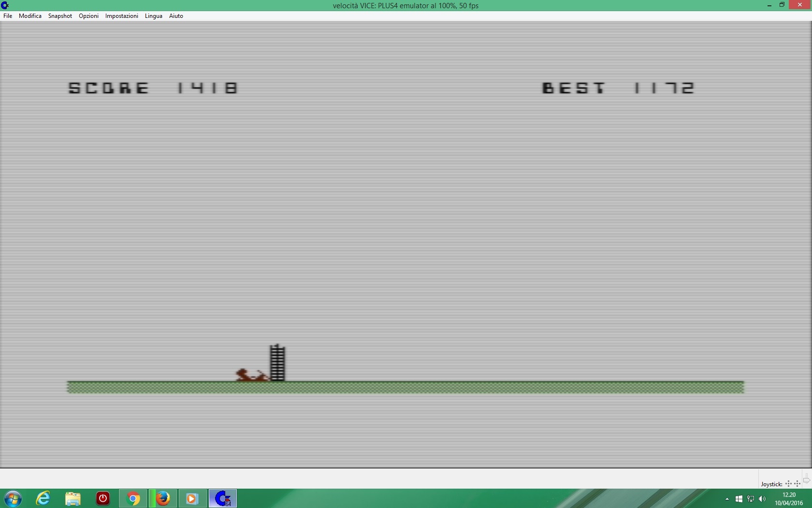812x508 pixels.
Task: Show hidden system tray icons
Action: click(x=727, y=499)
